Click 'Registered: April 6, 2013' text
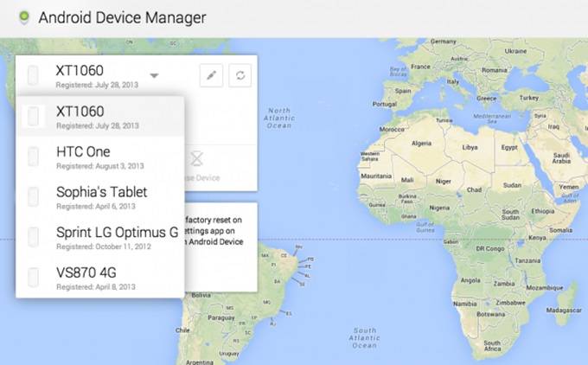 pos(96,206)
